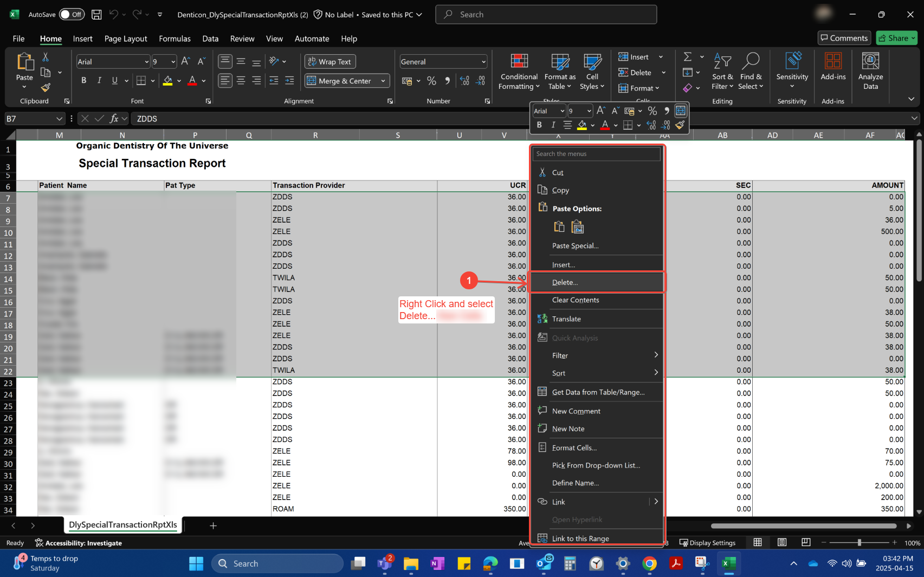Image resolution: width=924 pixels, height=577 pixels.
Task: Click Accessibility: Investigate in status bar
Action: [78, 543]
